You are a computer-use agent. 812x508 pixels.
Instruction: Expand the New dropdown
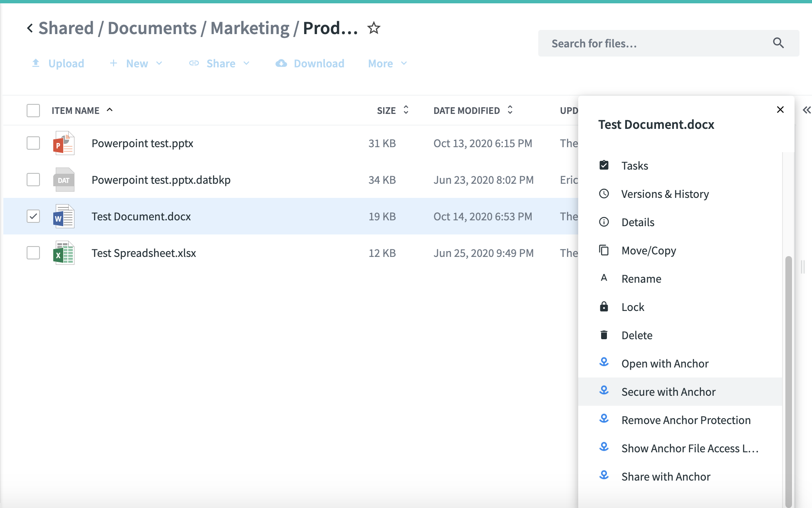pos(136,64)
